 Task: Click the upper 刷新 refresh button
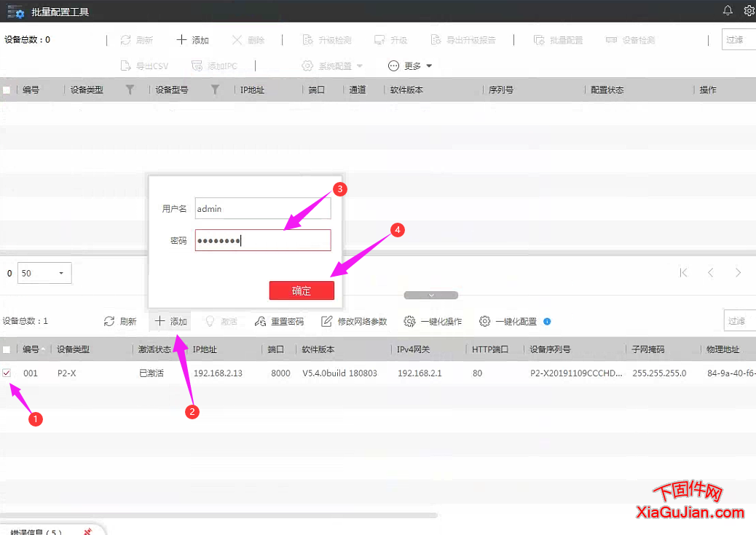[x=136, y=40]
